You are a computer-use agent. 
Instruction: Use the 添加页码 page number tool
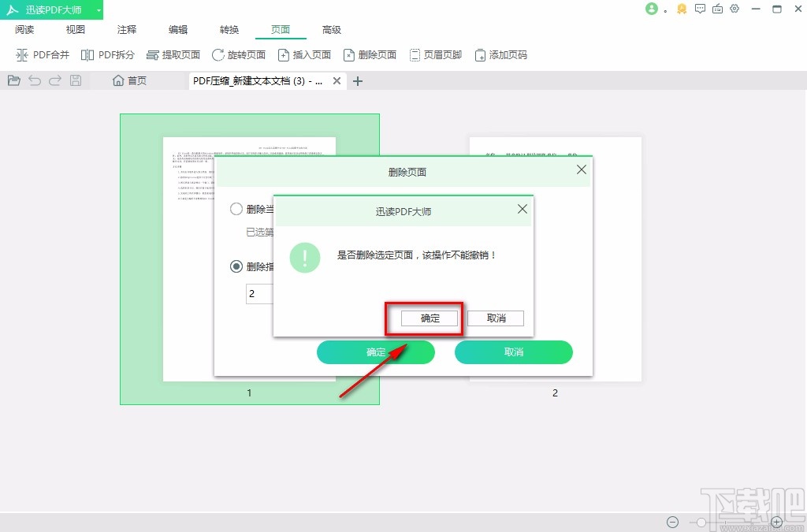tap(501, 54)
